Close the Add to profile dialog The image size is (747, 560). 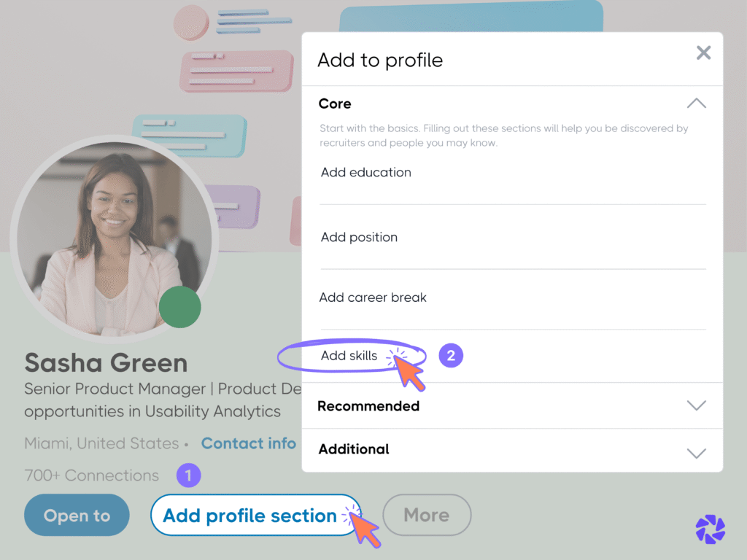tap(703, 52)
